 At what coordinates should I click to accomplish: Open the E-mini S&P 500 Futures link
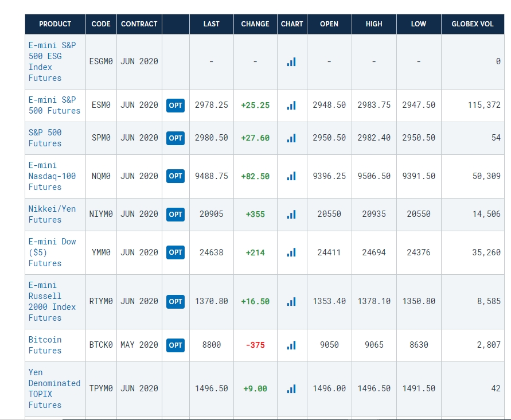(54, 106)
